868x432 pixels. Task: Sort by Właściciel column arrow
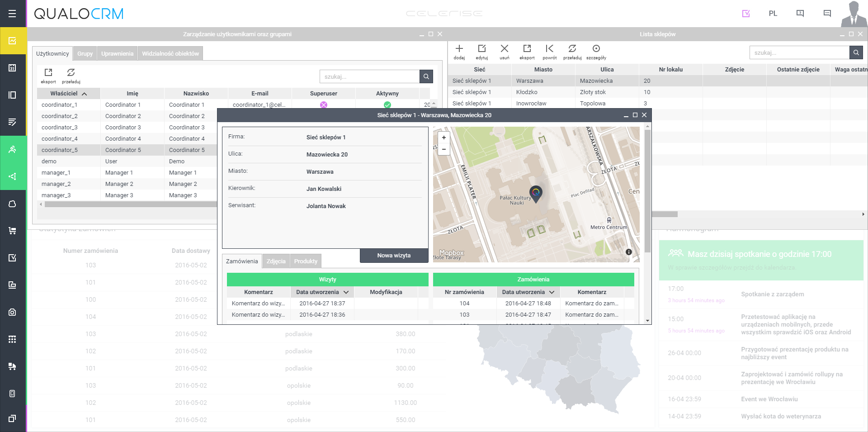(85, 94)
